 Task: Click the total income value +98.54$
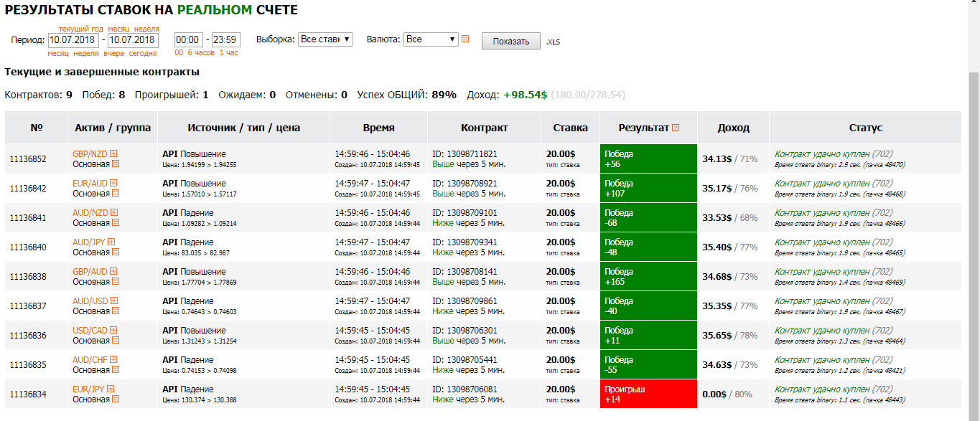pos(526,95)
